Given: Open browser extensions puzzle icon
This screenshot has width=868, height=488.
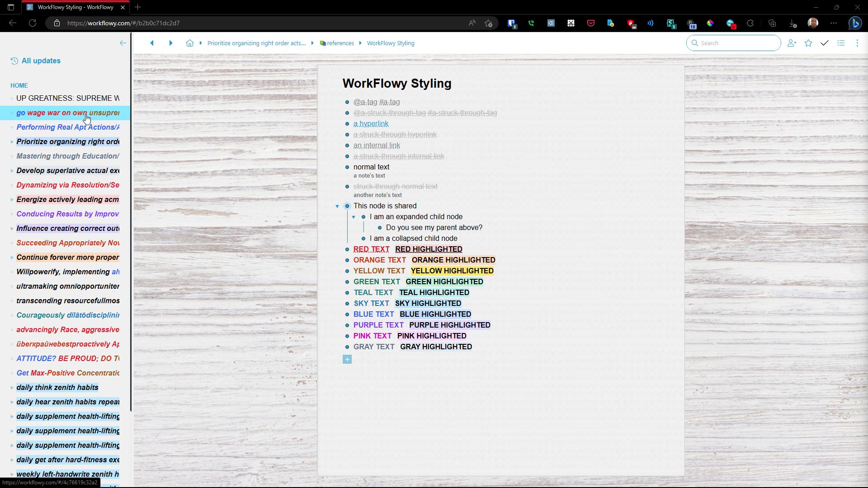Looking at the screenshot, I should (x=750, y=23).
